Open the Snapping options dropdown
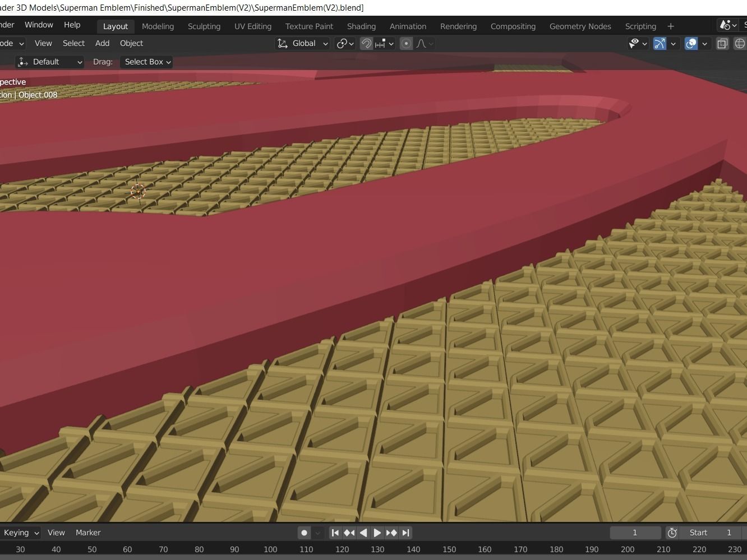Viewport: 747px width, 560px height. (x=385, y=43)
